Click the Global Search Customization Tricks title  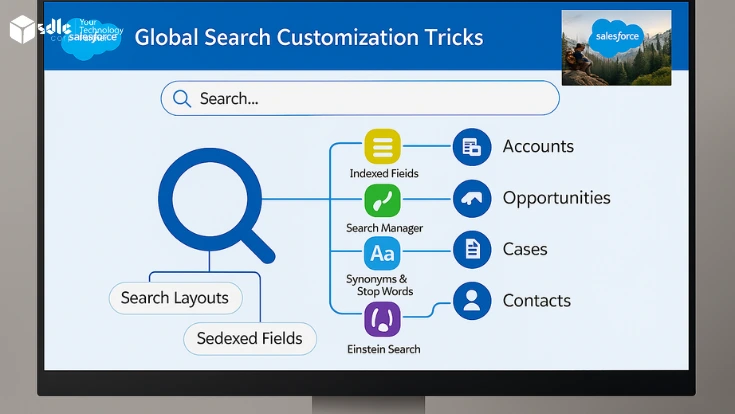pyautogui.click(x=309, y=38)
